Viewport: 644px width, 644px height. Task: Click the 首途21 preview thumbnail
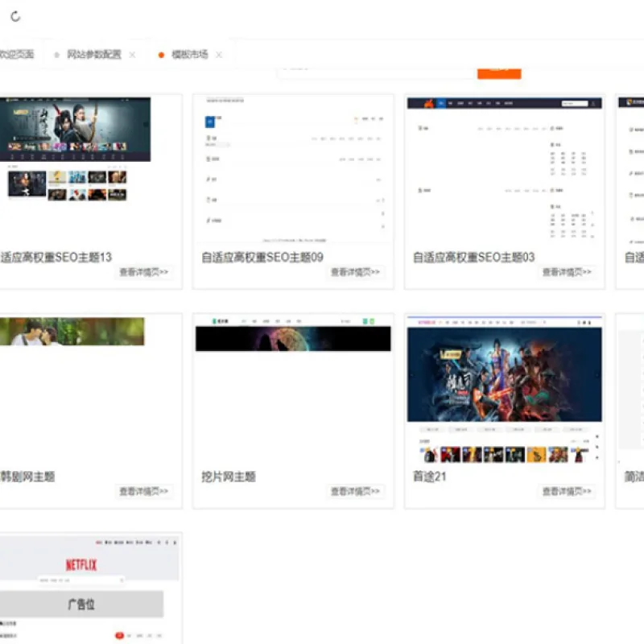click(505, 390)
